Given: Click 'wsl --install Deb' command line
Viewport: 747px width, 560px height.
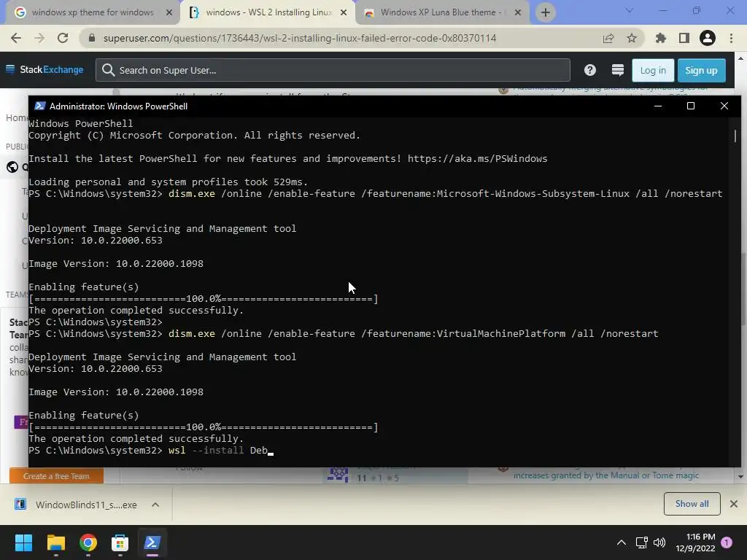Looking at the screenshot, I should [217, 451].
